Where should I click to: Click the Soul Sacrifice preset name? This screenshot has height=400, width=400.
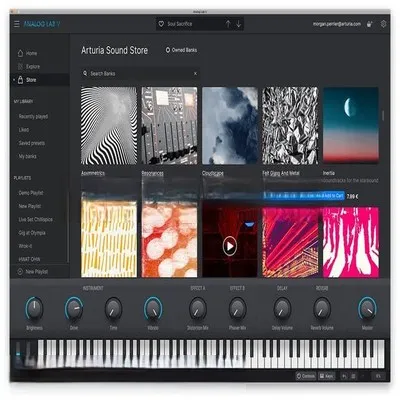179,24
